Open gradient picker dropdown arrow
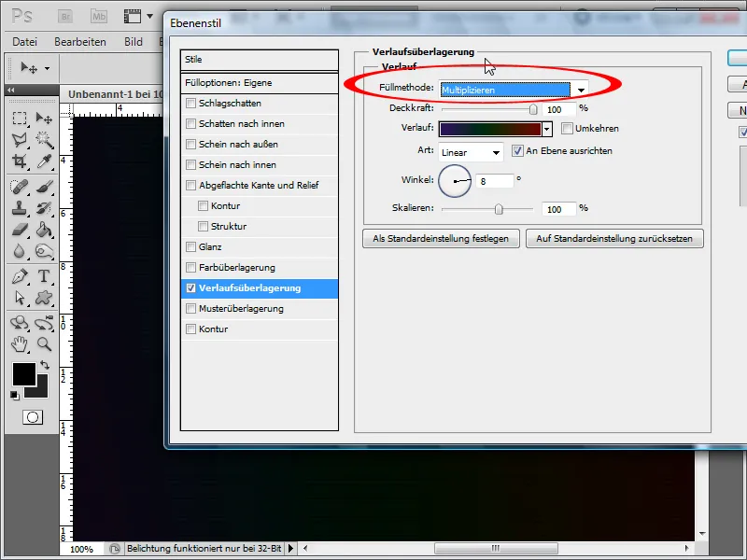Image resolution: width=747 pixels, height=560 pixels. coord(547,129)
